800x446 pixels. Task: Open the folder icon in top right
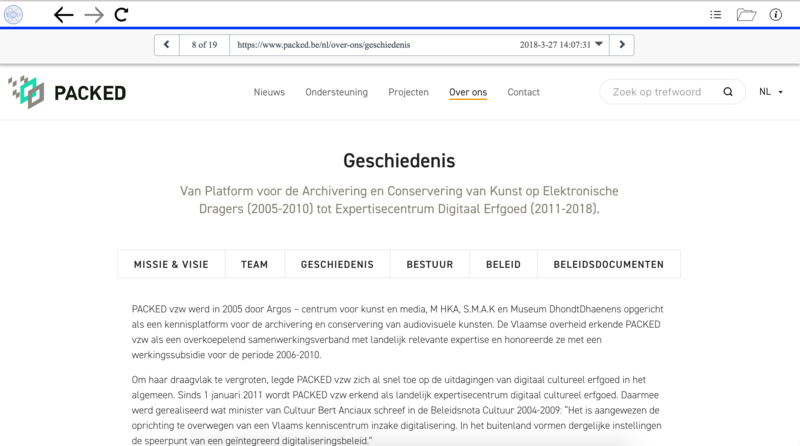(746, 14)
